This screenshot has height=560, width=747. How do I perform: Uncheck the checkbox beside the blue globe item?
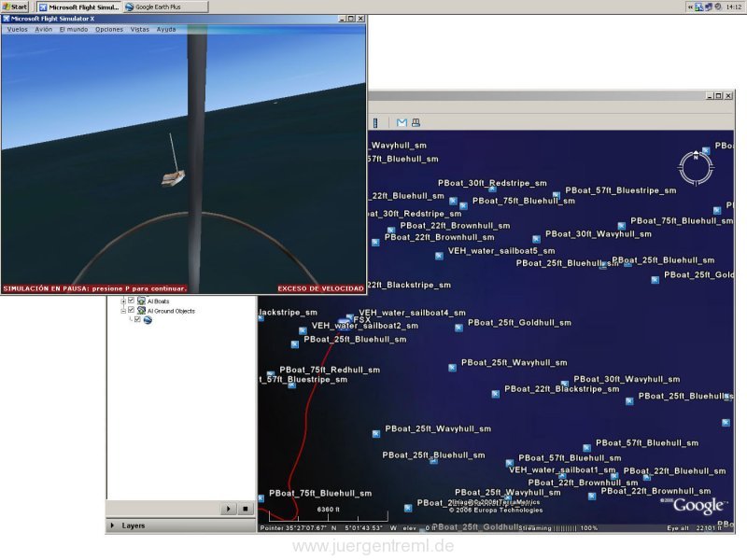(x=137, y=319)
